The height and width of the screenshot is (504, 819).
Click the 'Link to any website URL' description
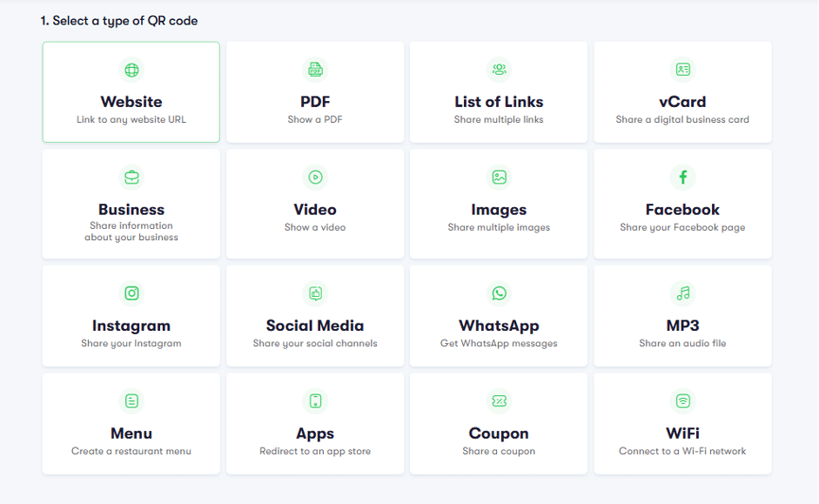[x=131, y=119]
